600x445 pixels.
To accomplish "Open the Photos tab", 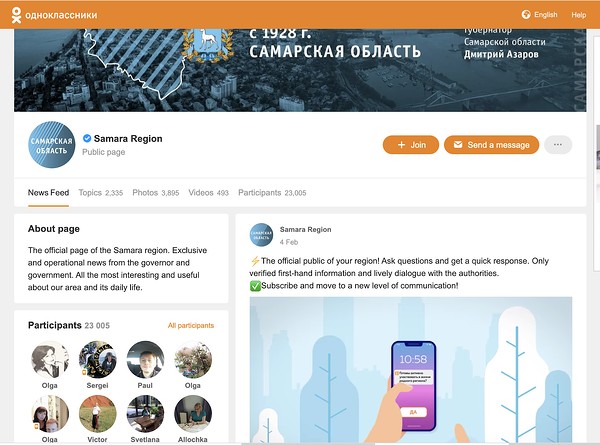I will point(156,193).
